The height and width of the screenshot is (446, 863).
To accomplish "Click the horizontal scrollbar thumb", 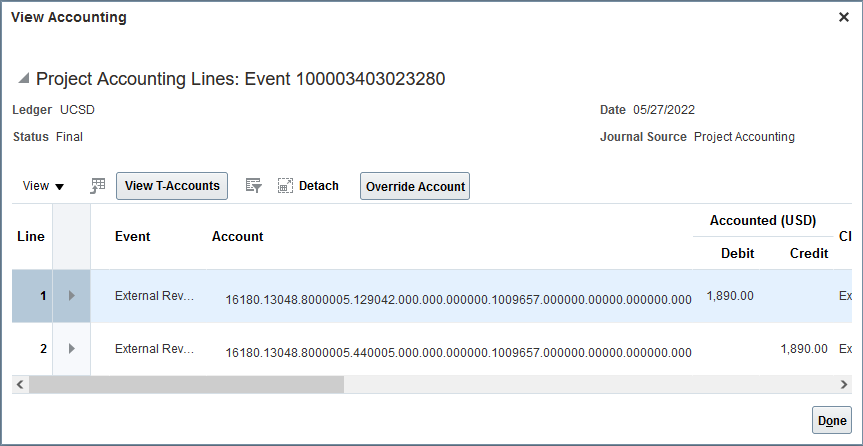I will 185,384.
